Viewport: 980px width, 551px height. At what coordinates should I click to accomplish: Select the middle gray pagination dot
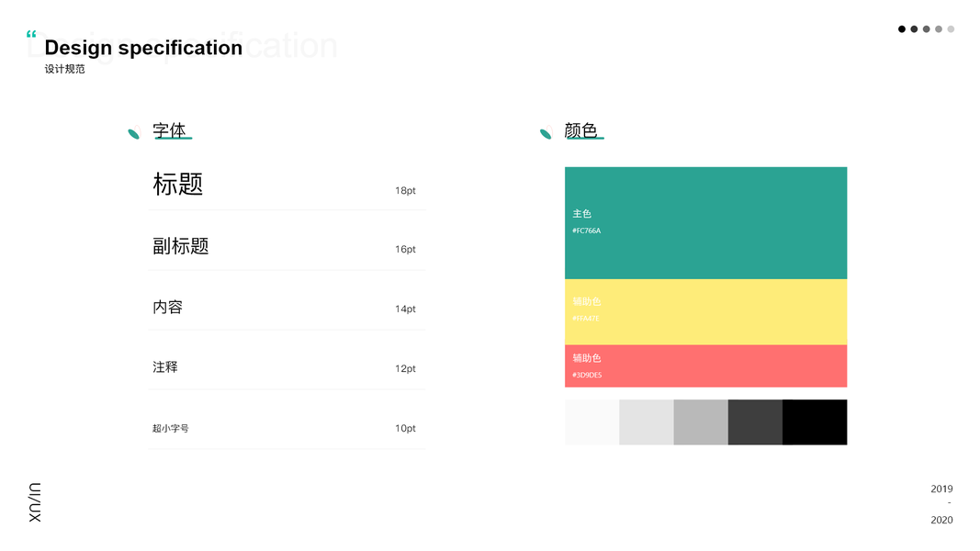pos(927,29)
